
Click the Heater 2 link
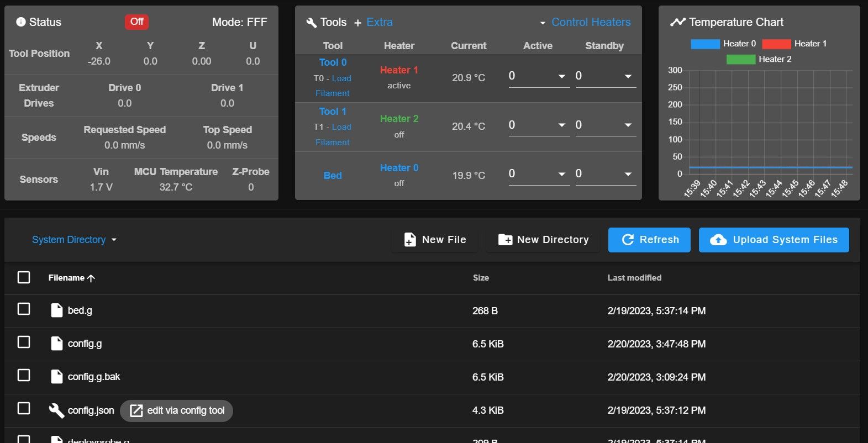[x=399, y=119]
